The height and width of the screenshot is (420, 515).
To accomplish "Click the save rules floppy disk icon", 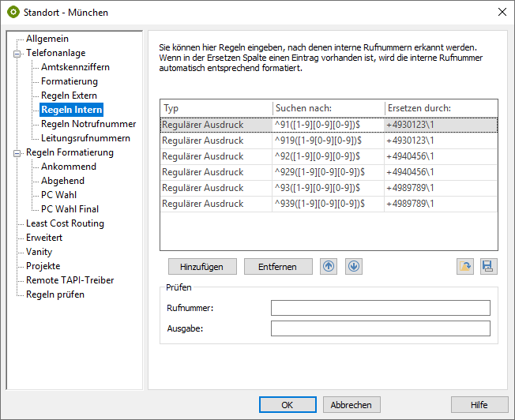I will (489, 267).
